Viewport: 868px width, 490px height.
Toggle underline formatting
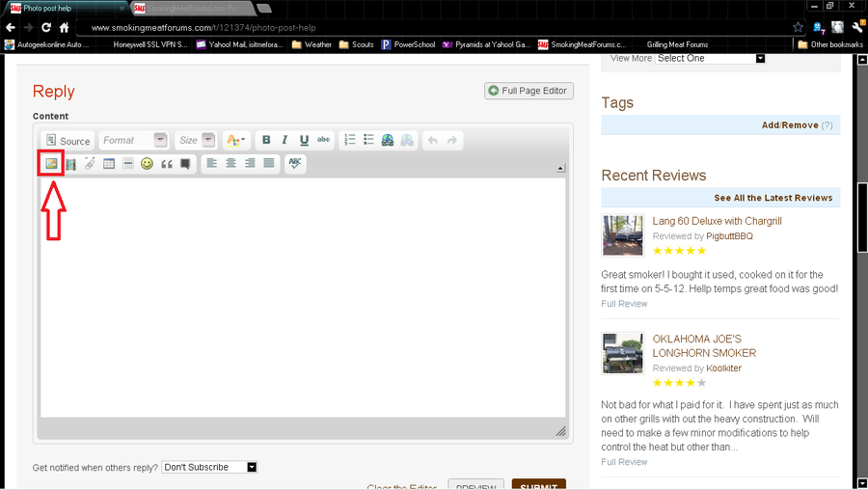tap(304, 141)
